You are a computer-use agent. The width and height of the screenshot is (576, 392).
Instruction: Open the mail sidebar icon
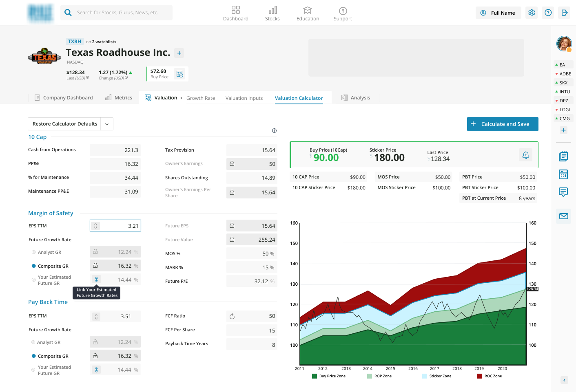[564, 216]
